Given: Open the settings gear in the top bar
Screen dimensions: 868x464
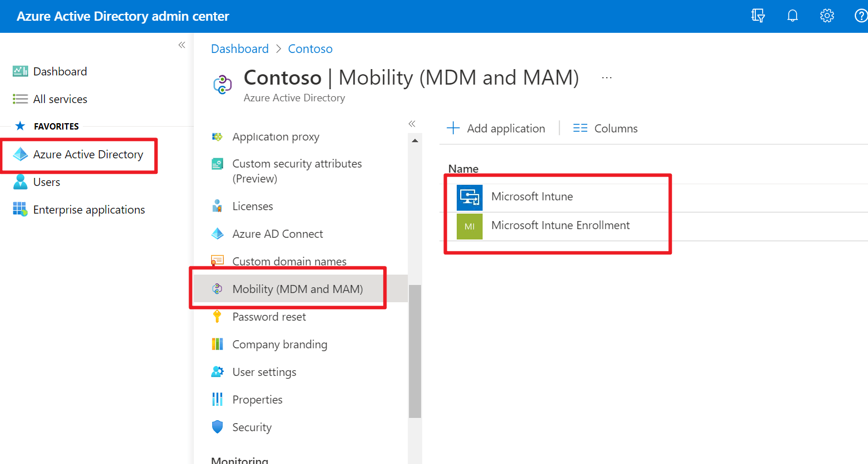Looking at the screenshot, I should click(827, 16).
